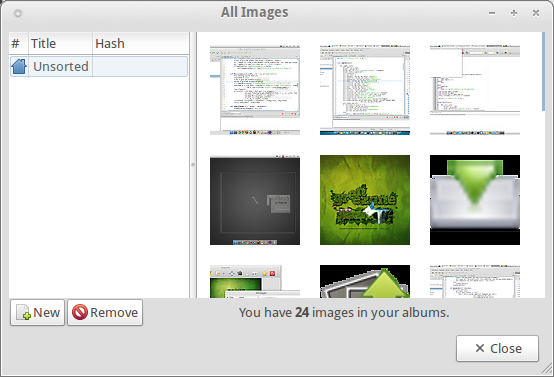This screenshot has width=554, height=377.
Task: Click the Remove button with red icon
Action: coord(105,312)
